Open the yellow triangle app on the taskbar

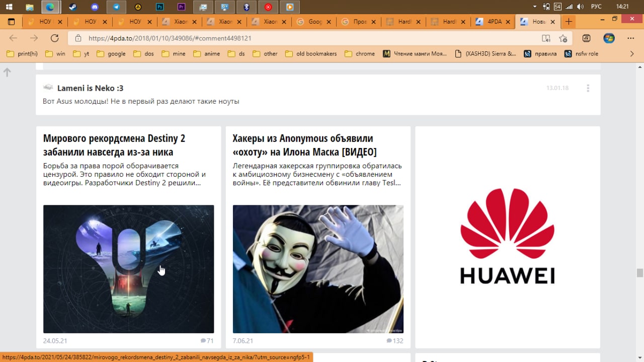[x=138, y=7]
